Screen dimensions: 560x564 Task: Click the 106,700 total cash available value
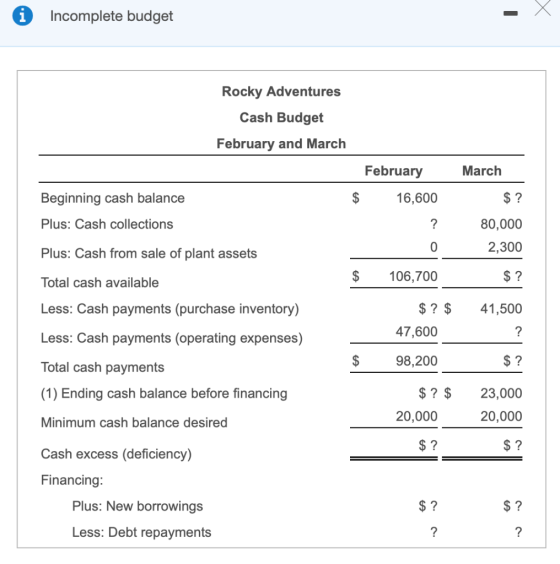[x=413, y=276]
